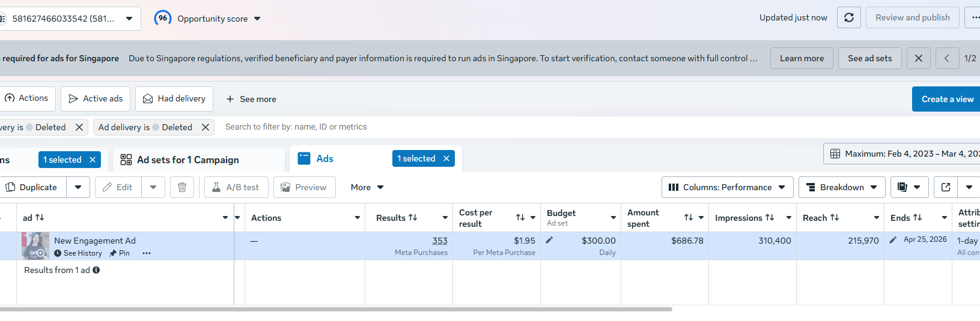The width and height of the screenshot is (980, 321).
Task: Dismiss the Singapore regulations banner
Action: click(x=919, y=58)
